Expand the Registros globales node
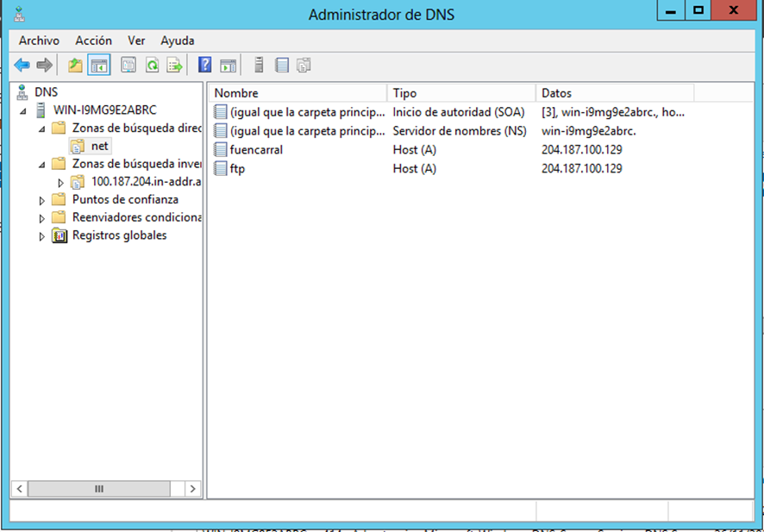This screenshot has height=532, width=764. pyautogui.click(x=42, y=236)
